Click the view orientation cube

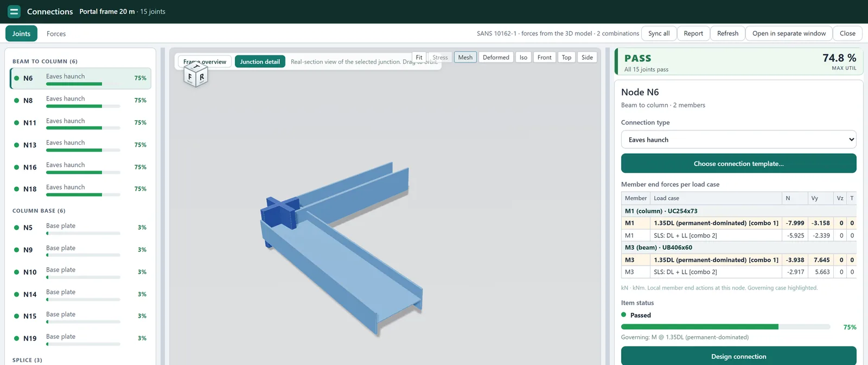pyautogui.click(x=196, y=76)
